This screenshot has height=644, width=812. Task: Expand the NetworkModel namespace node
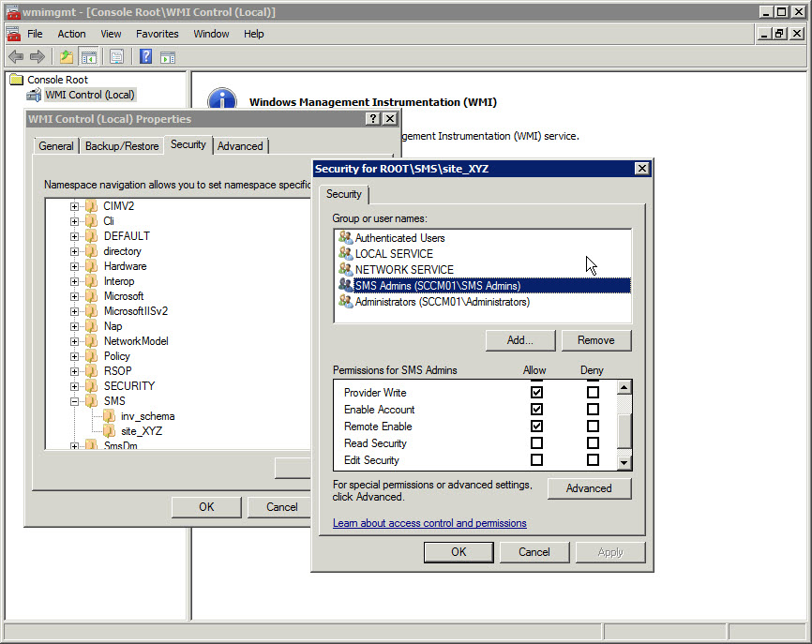[x=75, y=341]
